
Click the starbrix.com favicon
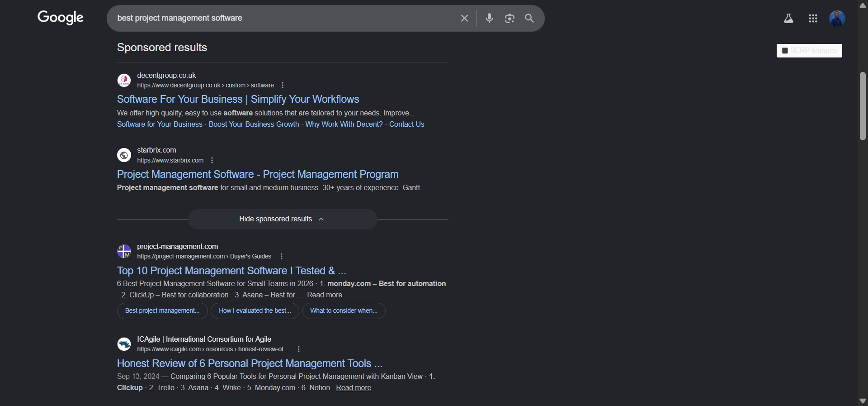[x=124, y=155]
